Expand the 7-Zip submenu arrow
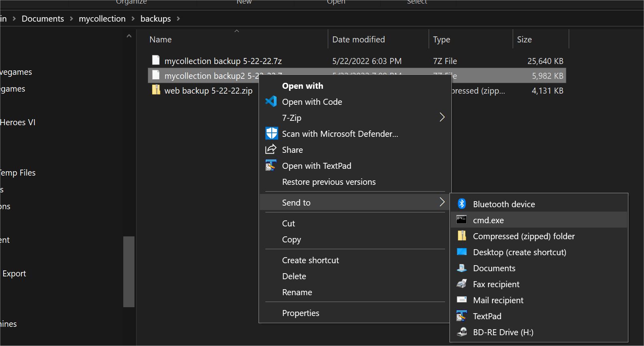This screenshot has height=346, width=644. tap(442, 117)
